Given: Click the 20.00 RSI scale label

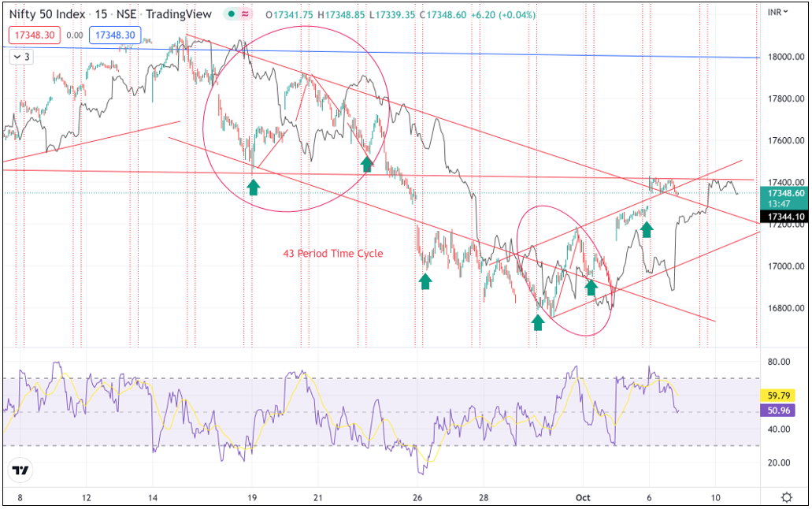Looking at the screenshot, I should pyautogui.click(x=778, y=463).
